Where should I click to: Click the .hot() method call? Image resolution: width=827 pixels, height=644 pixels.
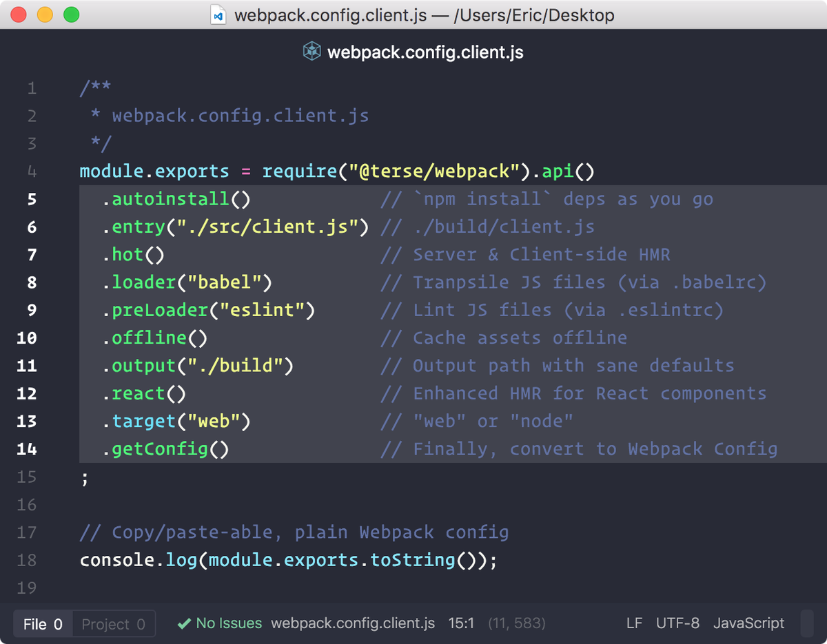[133, 255]
